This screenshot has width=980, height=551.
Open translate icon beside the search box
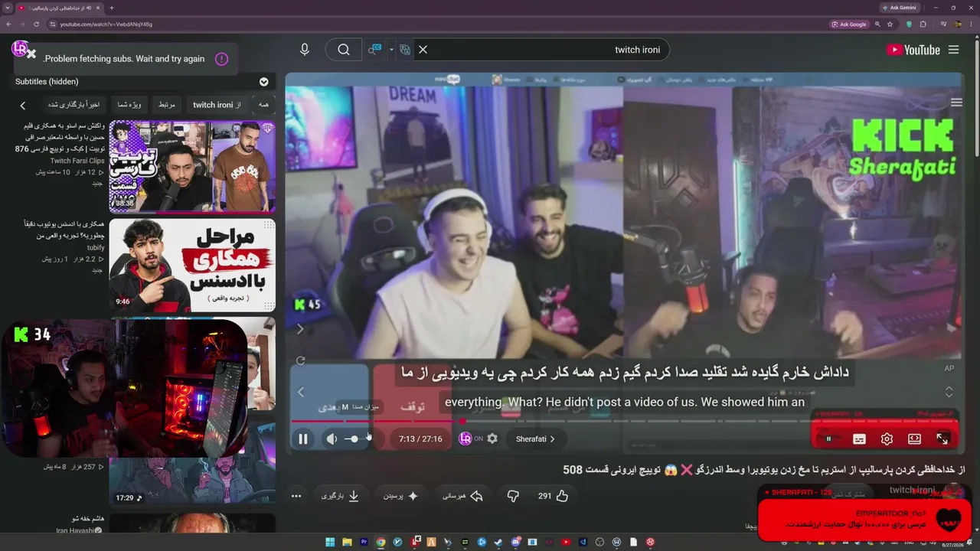405,50
